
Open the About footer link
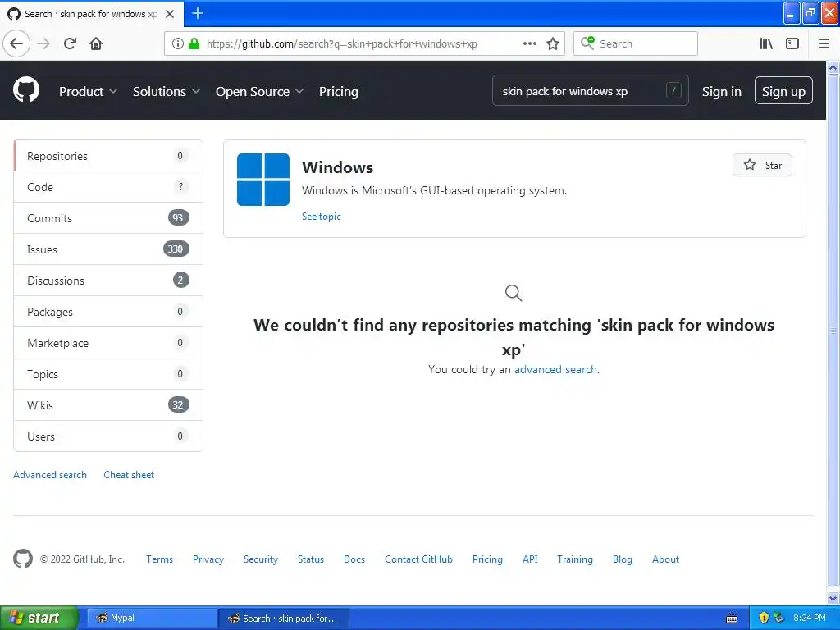665,559
